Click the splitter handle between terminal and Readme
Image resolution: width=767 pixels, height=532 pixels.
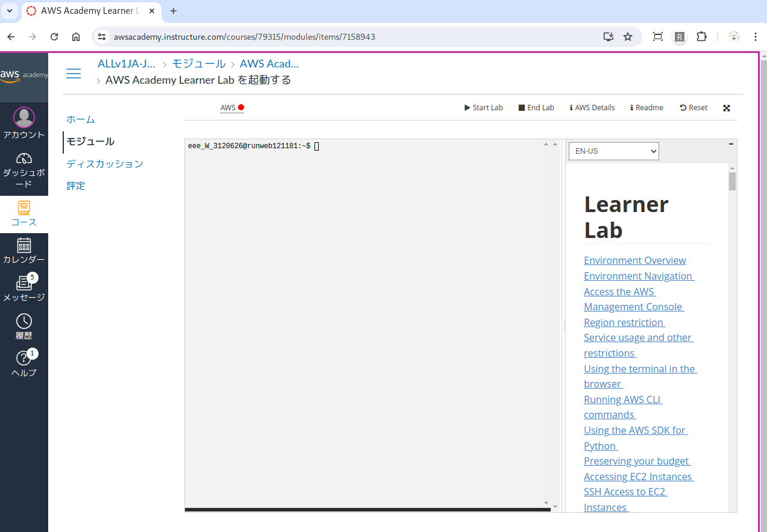[563, 325]
